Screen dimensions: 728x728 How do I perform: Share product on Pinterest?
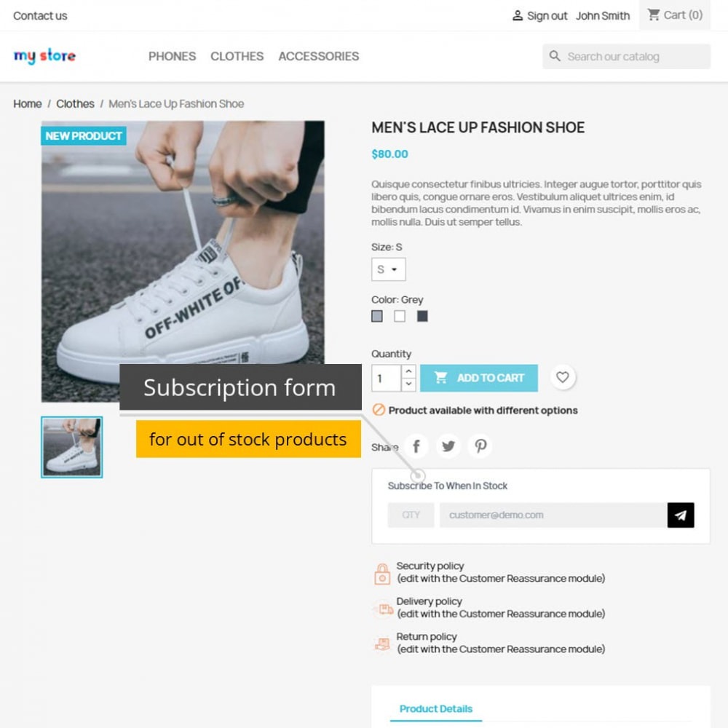(x=480, y=446)
